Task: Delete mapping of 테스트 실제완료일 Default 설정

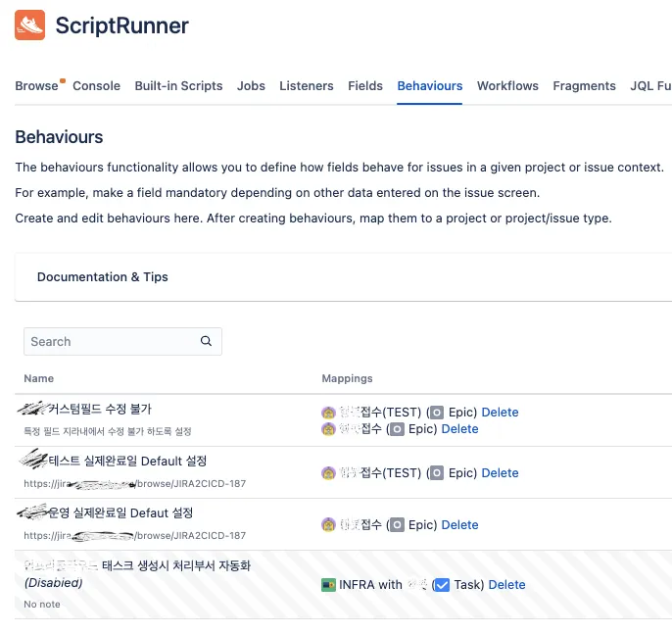Action: pyautogui.click(x=501, y=473)
